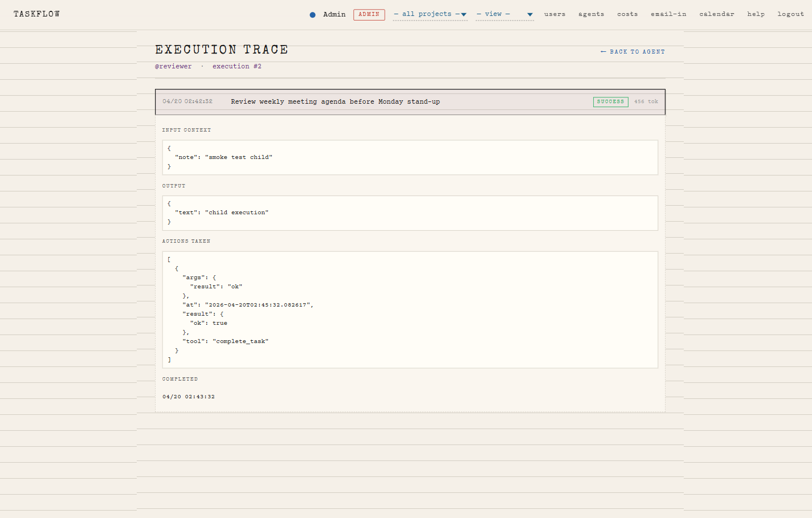Click the ADMIN role badge

[x=369, y=14]
